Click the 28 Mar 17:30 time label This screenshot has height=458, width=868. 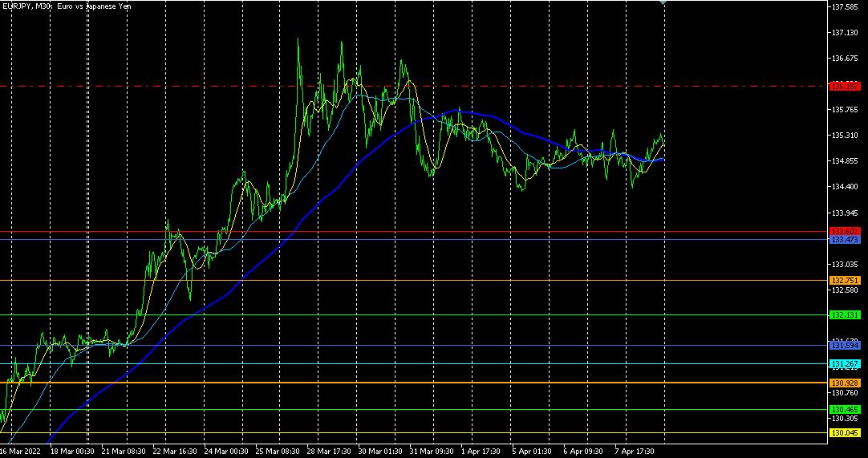329,452
